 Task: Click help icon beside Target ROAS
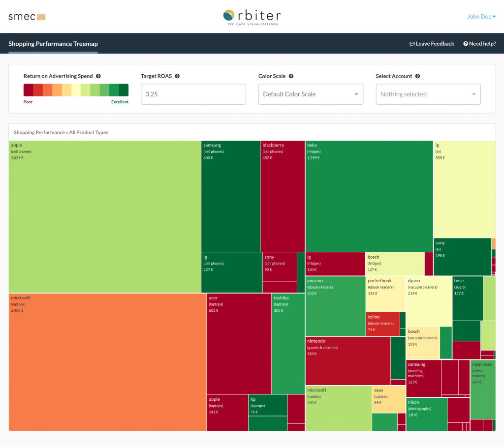(177, 76)
